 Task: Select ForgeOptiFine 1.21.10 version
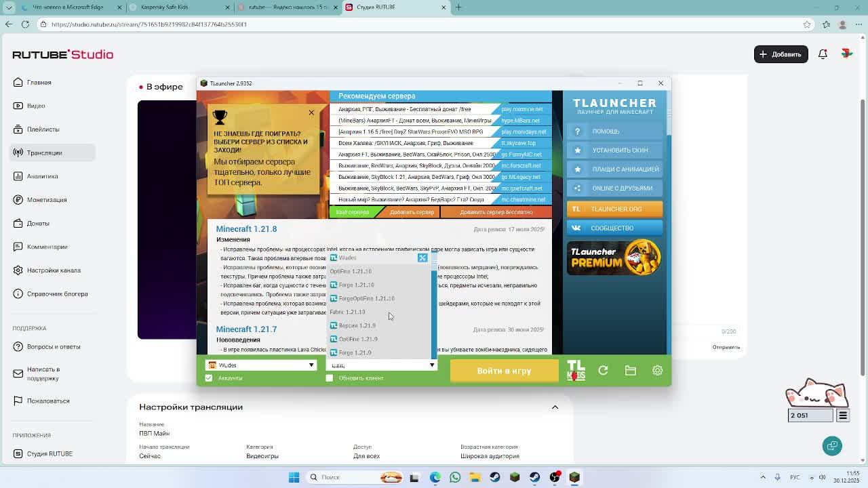pyautogui.click(x=379, y=298)
